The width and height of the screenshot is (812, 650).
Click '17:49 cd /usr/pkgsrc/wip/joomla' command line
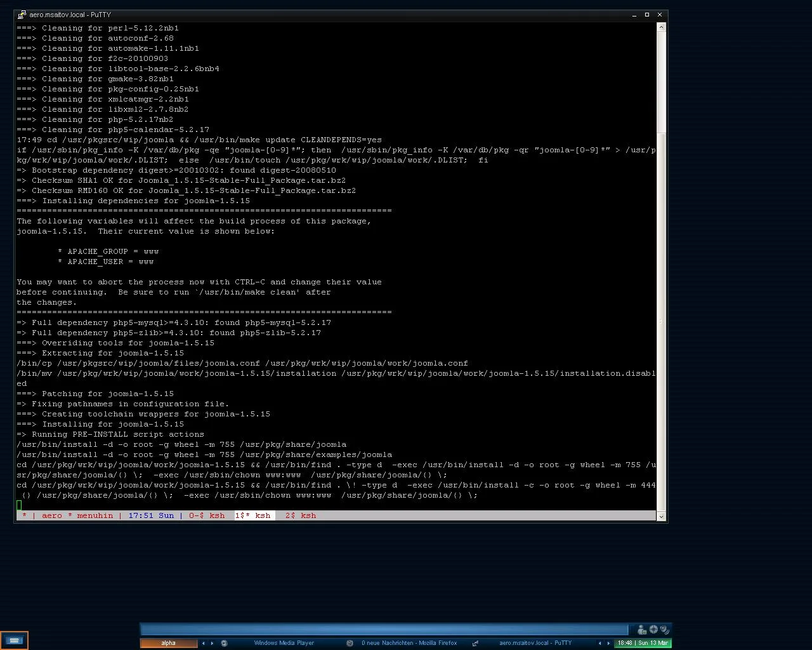tap(199, 140)
